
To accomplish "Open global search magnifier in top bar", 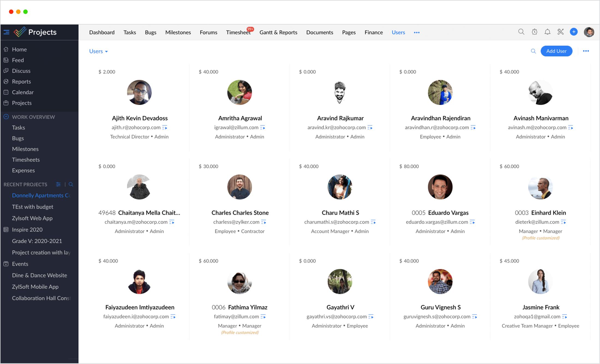I will pos(521,32).
